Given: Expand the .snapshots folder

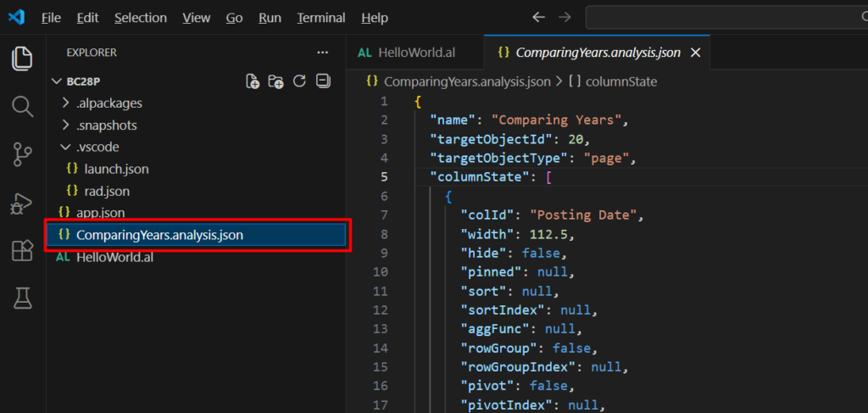Looking at the screenshot, I should point(106,126).
